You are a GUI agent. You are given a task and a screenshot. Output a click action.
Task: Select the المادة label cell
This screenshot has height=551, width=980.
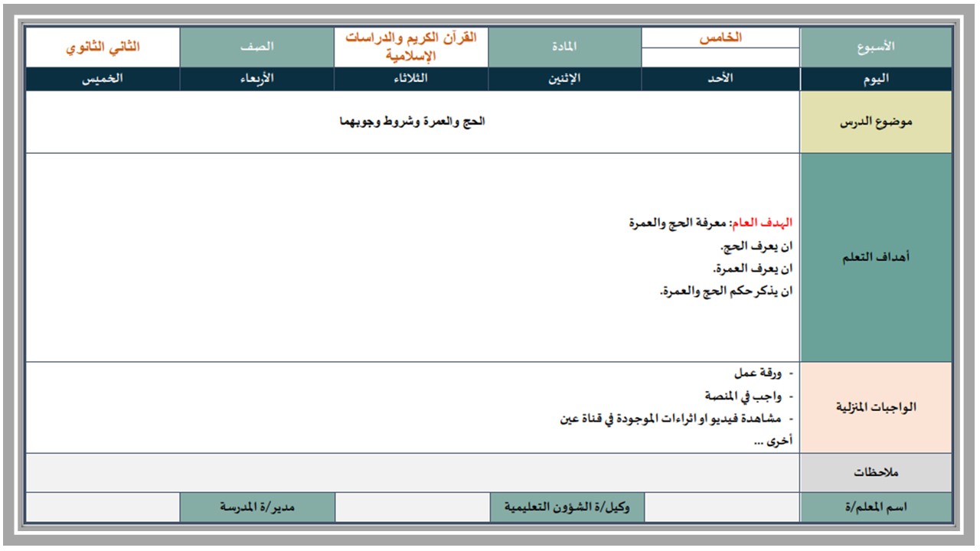(564, 47)
